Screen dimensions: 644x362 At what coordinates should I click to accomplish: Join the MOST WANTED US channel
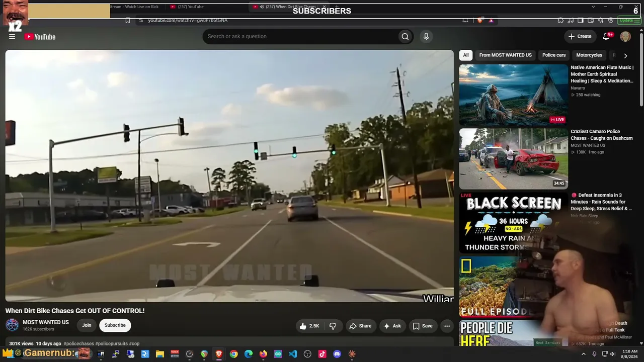(x=87, y=325)
